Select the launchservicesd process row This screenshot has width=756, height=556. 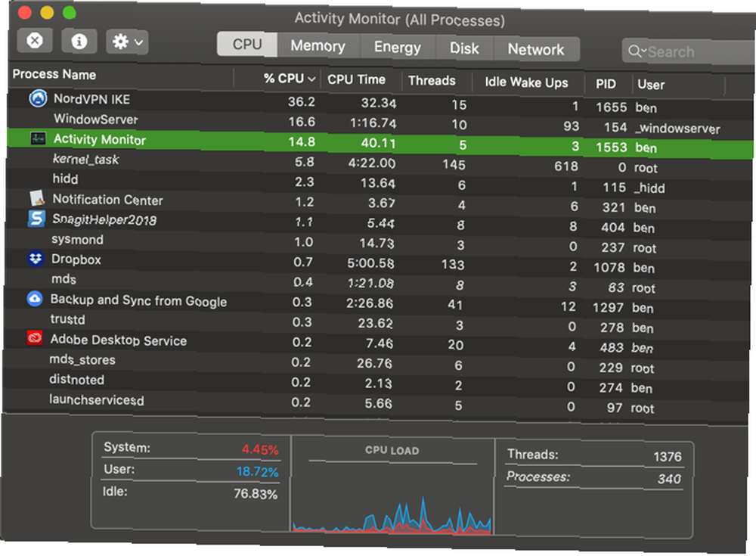point(375,403)
